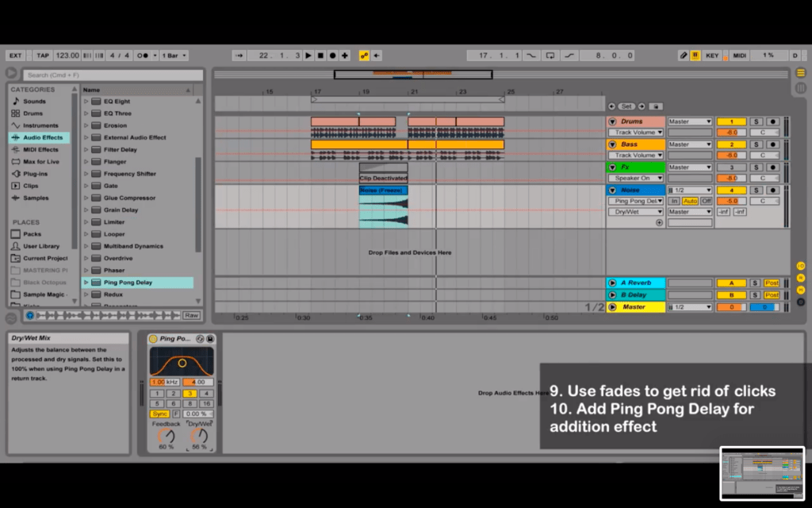The image size is (812, 508).
Task: Toggle the metronome button
Action: [x=143, y=56]
